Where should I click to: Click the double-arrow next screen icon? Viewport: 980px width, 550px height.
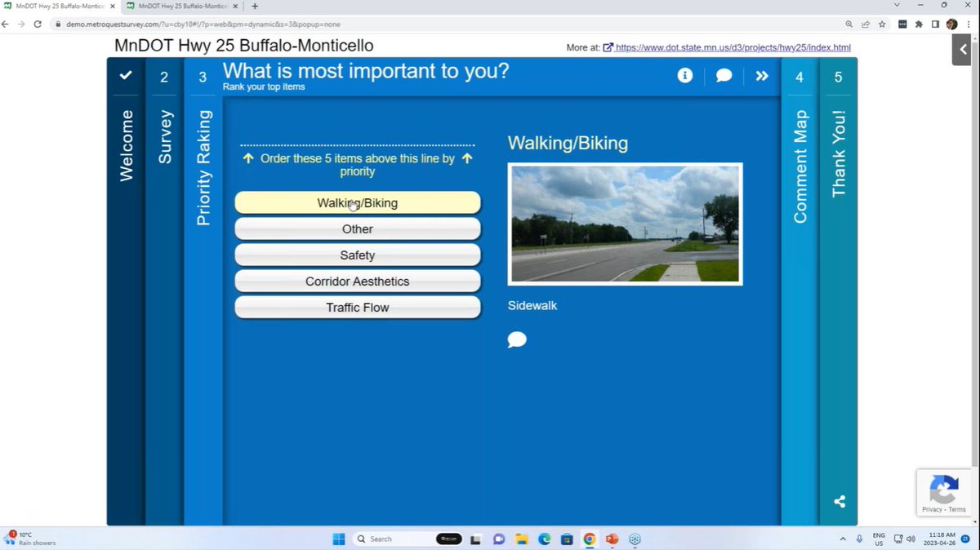coord(762,76)
